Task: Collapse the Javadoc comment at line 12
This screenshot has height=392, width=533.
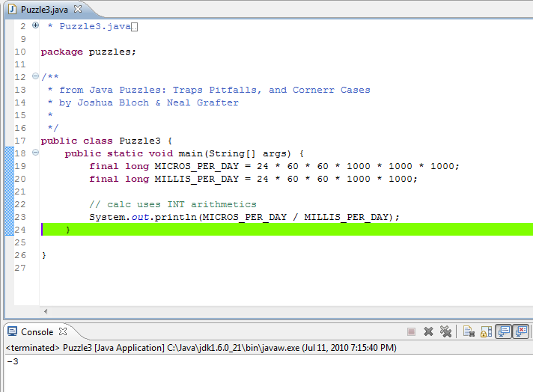Action: 35,76
